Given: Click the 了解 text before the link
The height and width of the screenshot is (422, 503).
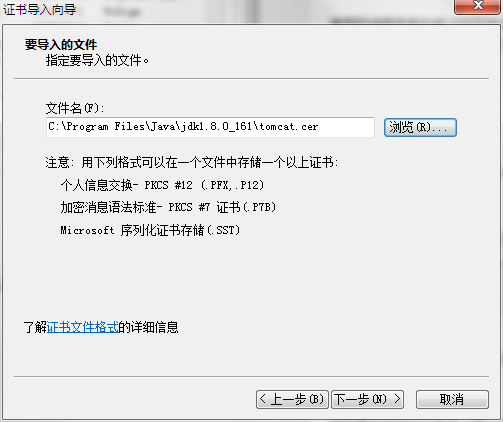Looking at the screenshot, I should point(35,327).
